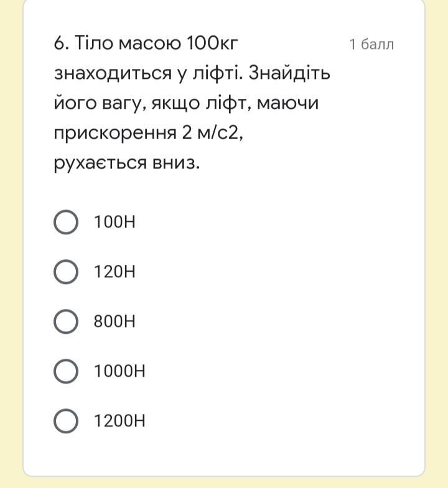This screenshot has width=448, height=488.
Task: Click the "рухається вниз." text line
Action: pos(127,163)
